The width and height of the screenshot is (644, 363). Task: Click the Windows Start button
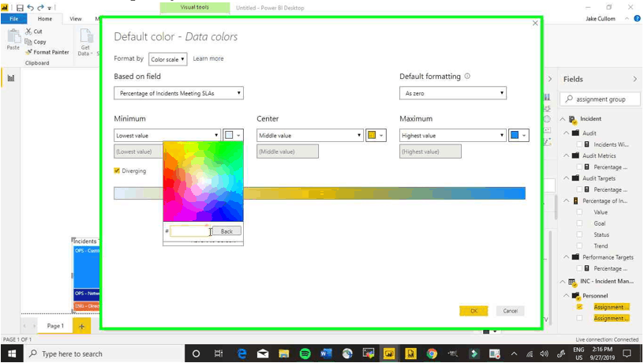tap(12, 354)
